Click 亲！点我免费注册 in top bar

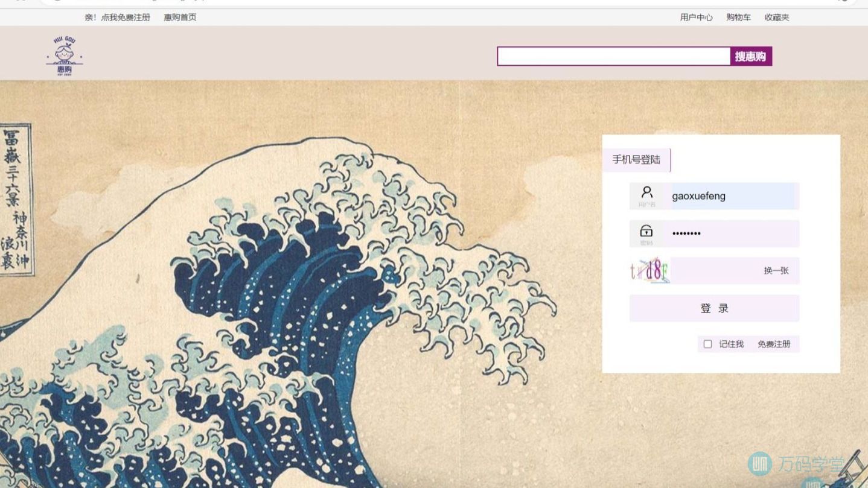click(118, 17)
